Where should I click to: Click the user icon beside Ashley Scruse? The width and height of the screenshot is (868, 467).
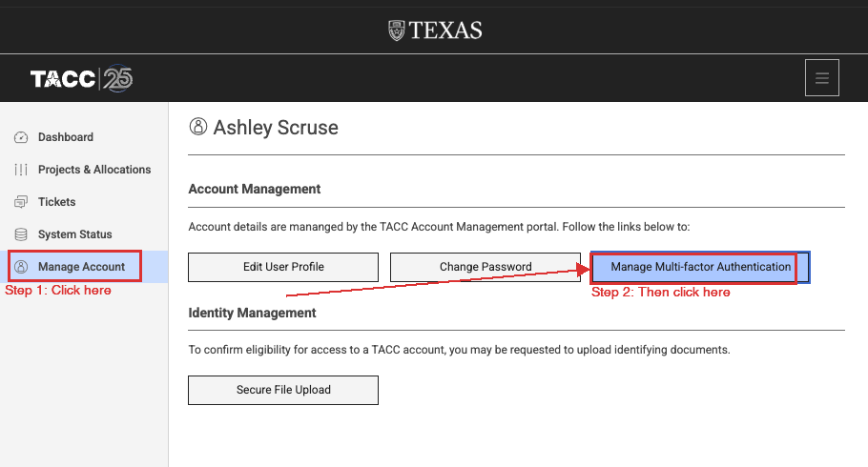[x=198, y=127]
